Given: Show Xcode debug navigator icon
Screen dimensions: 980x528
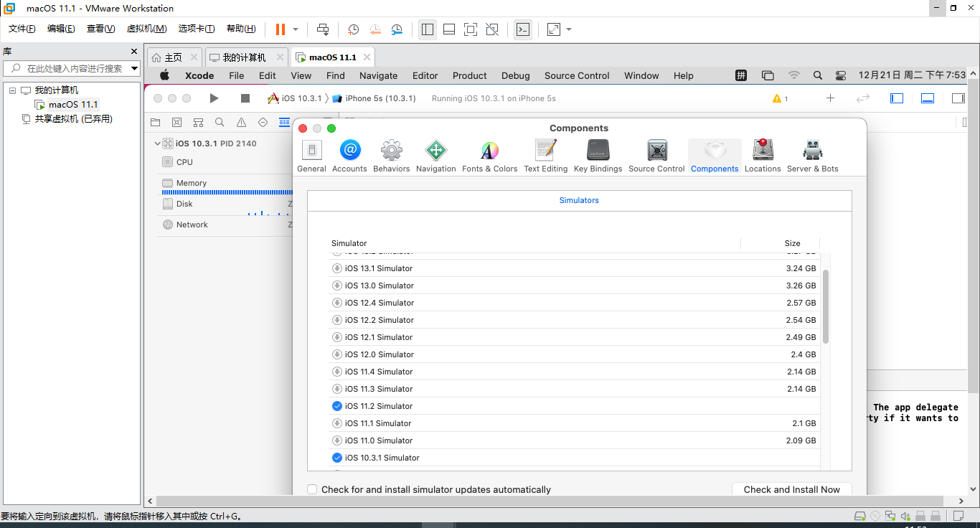Looking at the screenshot, I should pos(284,123).
